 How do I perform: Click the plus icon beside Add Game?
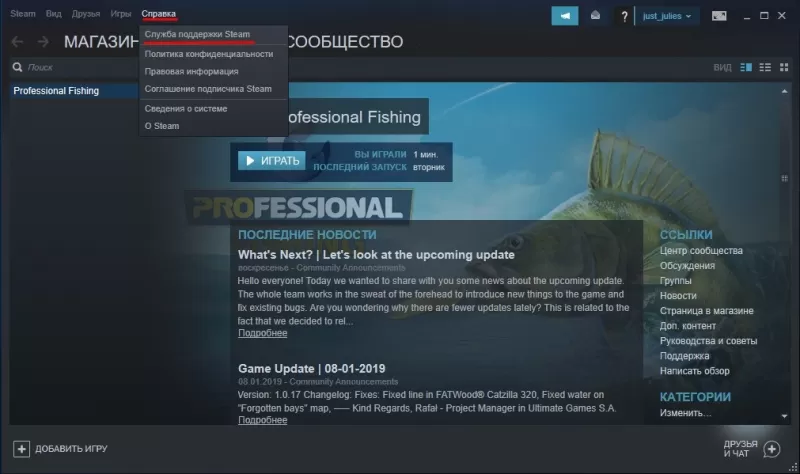click(21, 449)
